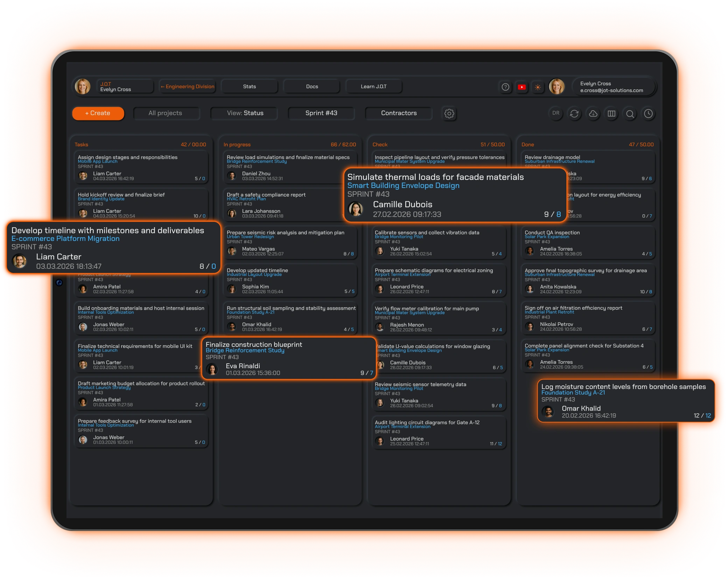Open 'Develop timeline with milestones and deliverables' card
The image size is (728, 580).
pos(114,247)
